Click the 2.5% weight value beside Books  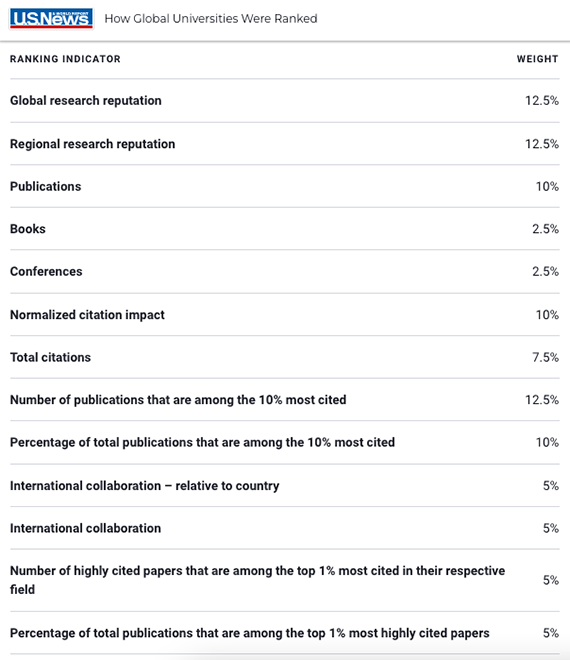pyautogui.click(x=545, y=229)
